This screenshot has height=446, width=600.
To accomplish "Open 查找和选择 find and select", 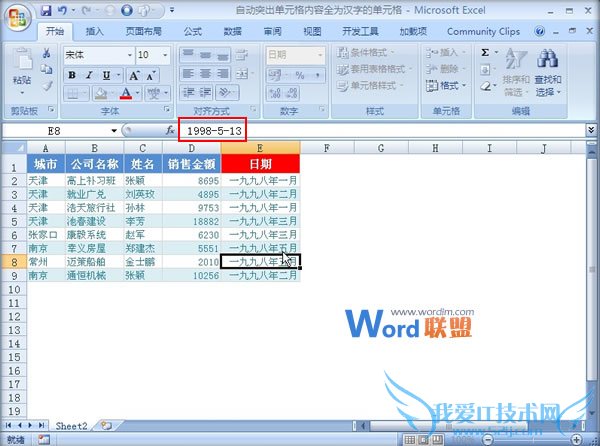I will pyautogui.click(x=548, y=73).
